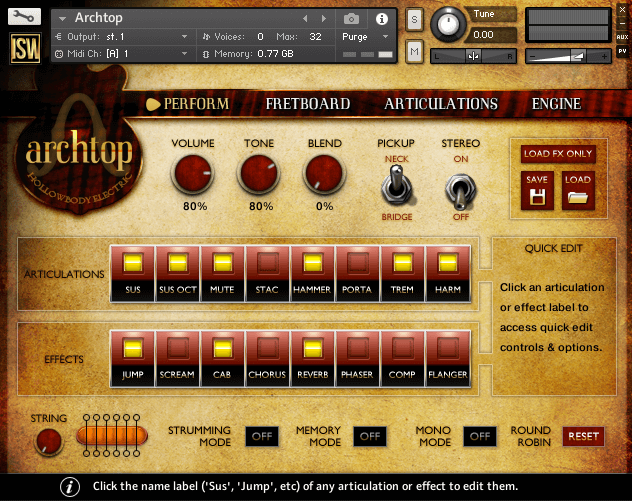The height and width of the screenshot is (501, 632).
Task: Click the Memory icon
Action: pos(206,54)
